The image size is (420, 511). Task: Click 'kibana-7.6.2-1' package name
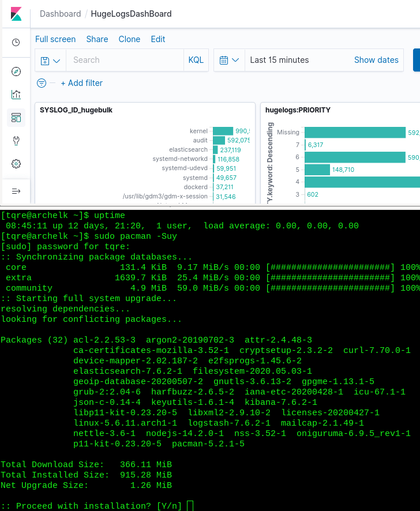281,402
